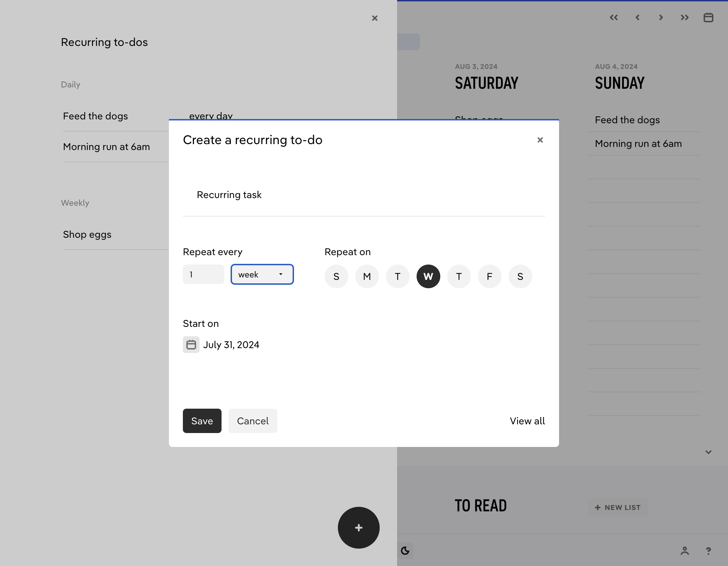Click the Saturday column heading
Viewport: 728px width, 566px height.
coord(487,83)
